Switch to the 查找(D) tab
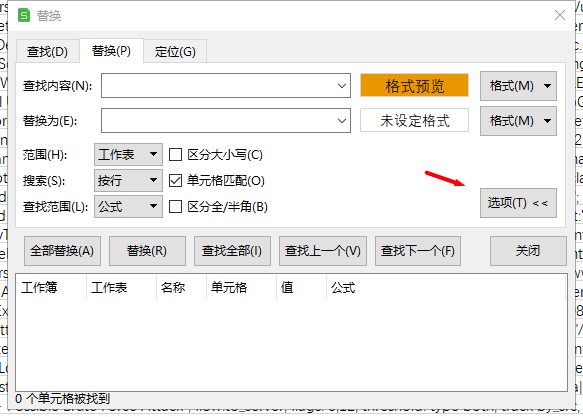Image resolution: width=583 pixels, height=417 pixels. (47, 51)
